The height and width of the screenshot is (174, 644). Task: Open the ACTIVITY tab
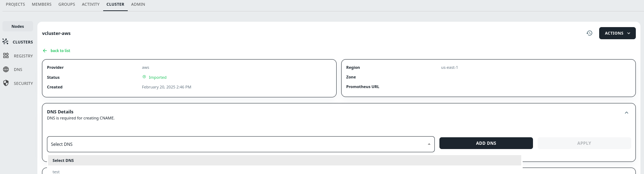(90, 4)
